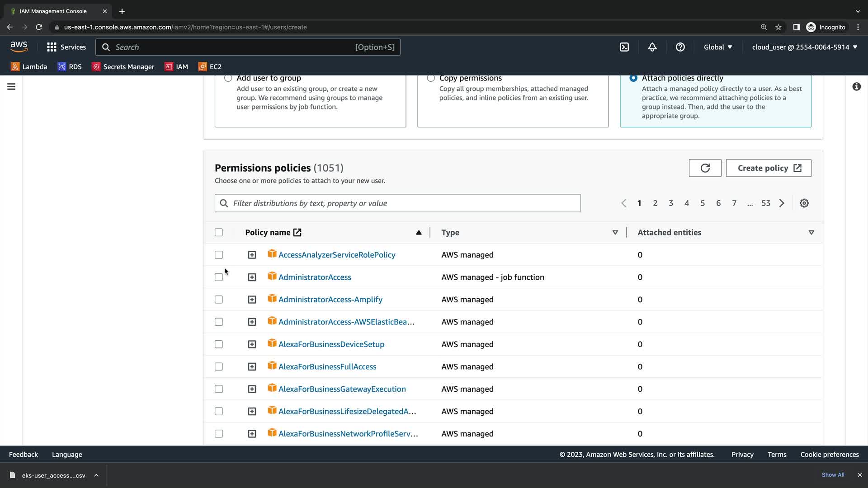Click the policy filter search field

click(398, 203)
